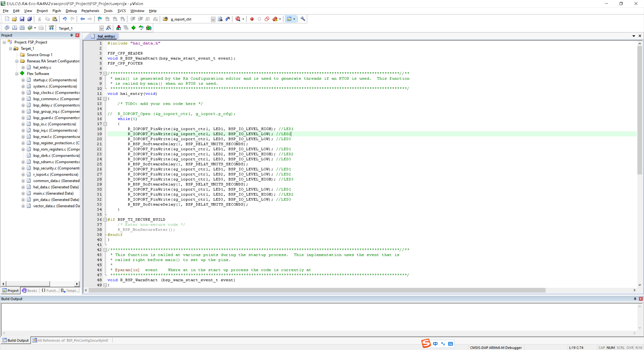Collapse the Flex Software tree group
The image size is (644, 350).
(17, 74)
